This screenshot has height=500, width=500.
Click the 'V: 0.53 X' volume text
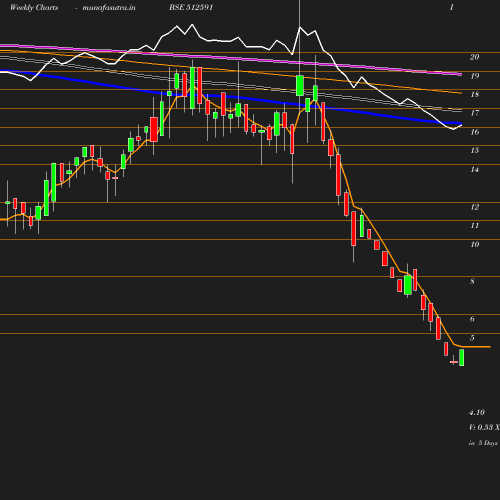(484, 427)
